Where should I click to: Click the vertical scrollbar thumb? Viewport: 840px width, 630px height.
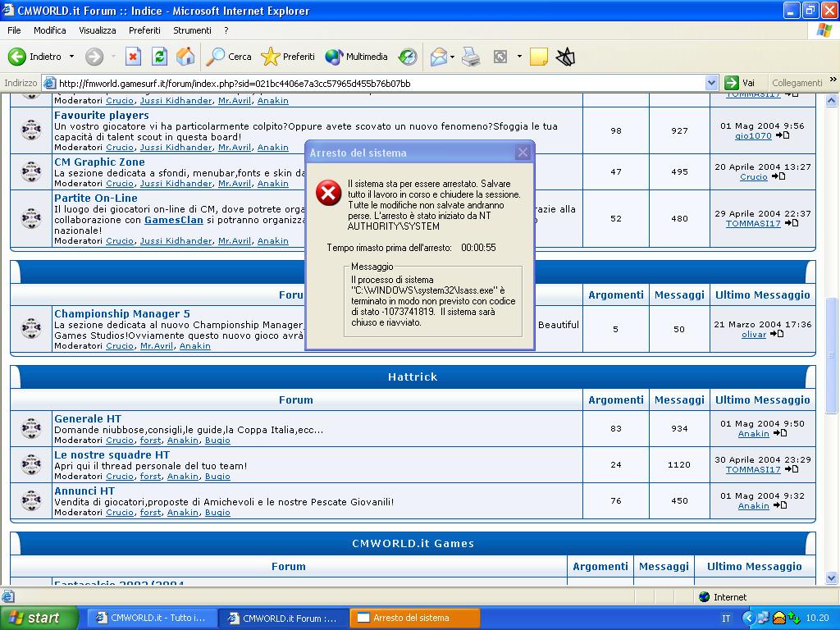click(832, 355)
